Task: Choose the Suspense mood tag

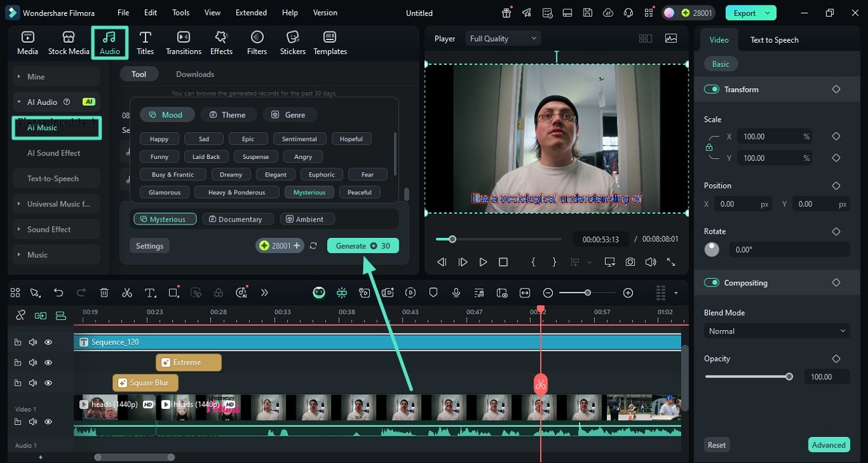Action: (256, 157)
